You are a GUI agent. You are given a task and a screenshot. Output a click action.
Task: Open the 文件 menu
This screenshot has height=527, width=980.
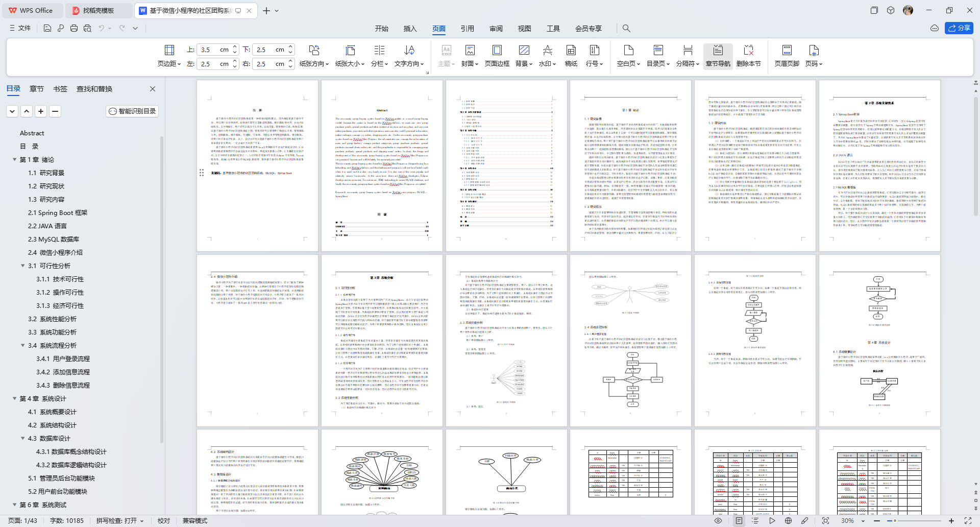click(x=20, y=28)
